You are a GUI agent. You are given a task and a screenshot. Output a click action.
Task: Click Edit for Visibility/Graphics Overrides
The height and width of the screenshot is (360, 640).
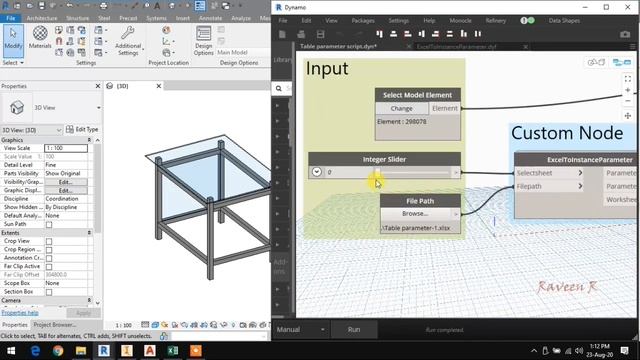pyautogui.click(x=66, y=182)
